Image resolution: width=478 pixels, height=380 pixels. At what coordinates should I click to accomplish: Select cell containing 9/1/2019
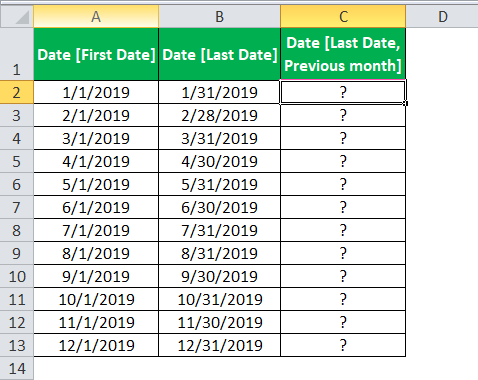(96, 276)
